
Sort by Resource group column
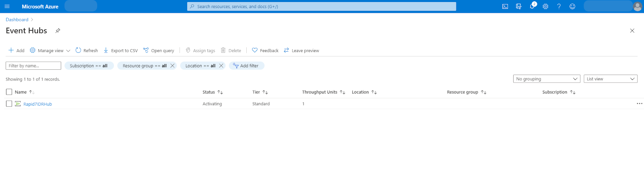point(466,92)
